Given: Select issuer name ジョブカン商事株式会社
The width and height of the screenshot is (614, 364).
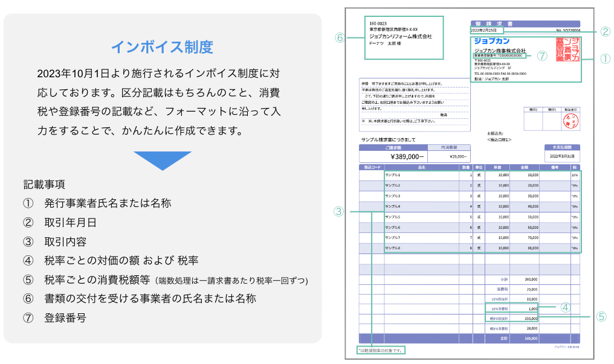Looking at the screenshot, I should 500,51.
